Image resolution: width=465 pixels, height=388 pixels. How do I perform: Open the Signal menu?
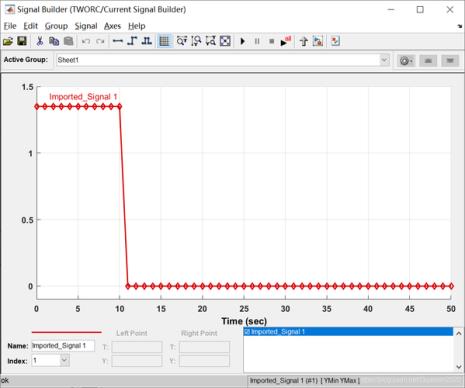(86, 26)
